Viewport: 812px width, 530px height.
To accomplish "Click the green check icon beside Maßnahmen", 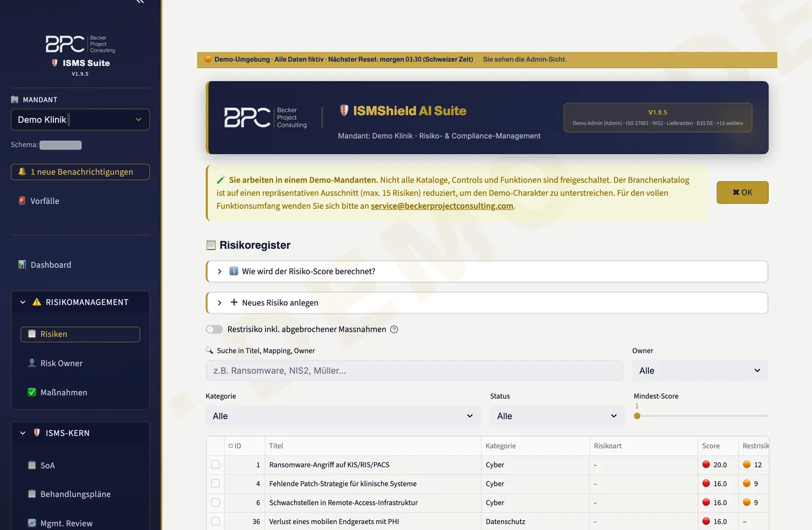I will [x=32, y=392].
